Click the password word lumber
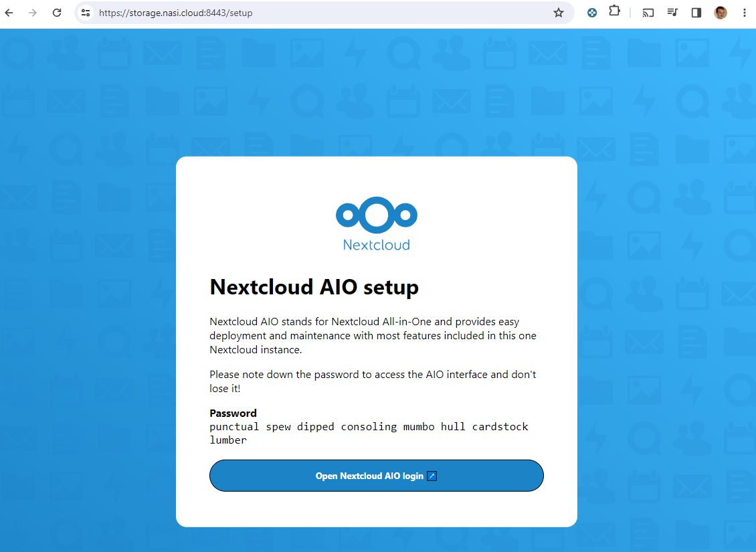This screenshot has width=756, height=552. [228, 440]
